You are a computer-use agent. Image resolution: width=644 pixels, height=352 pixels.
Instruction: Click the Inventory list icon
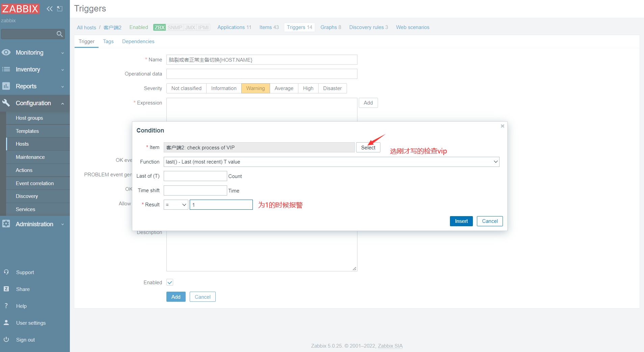[6, 69]
